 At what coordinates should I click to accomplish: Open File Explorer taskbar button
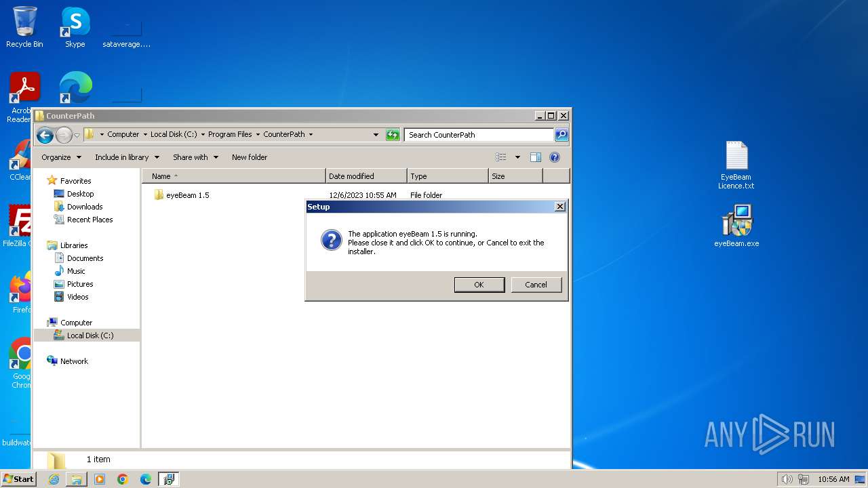[77, 479]
